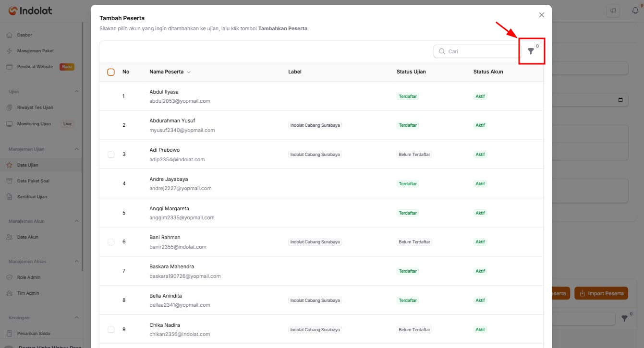Open Manajemen Paket in the sidebar
Viewport: 644px width, 348px height.
tap(36, 51)
